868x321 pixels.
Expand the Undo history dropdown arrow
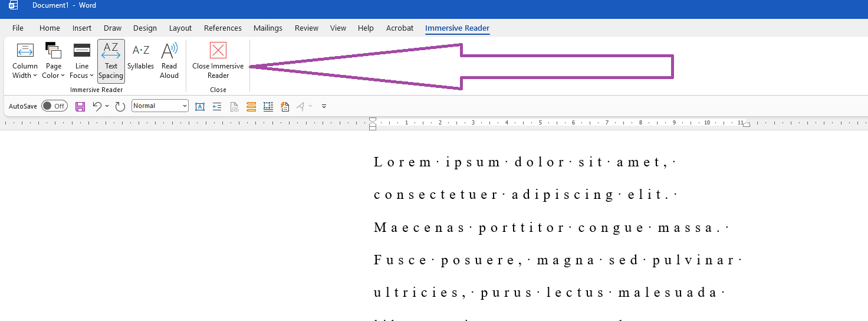107,106
